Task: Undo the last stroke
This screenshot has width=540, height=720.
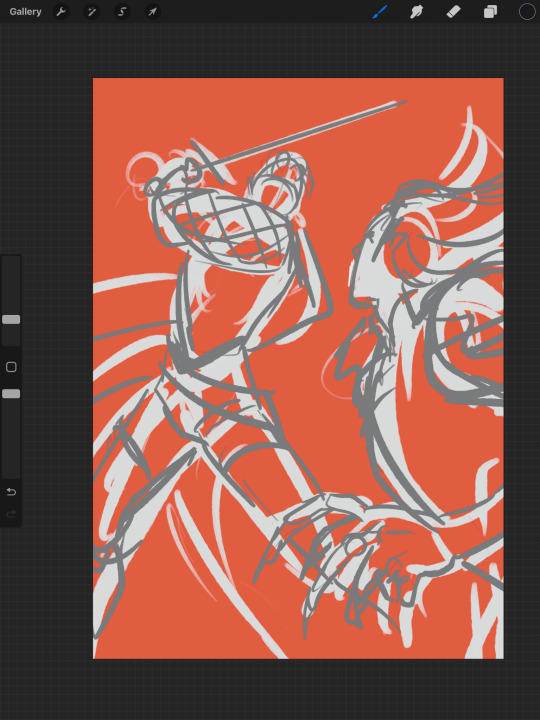Action: click(11, 492)
